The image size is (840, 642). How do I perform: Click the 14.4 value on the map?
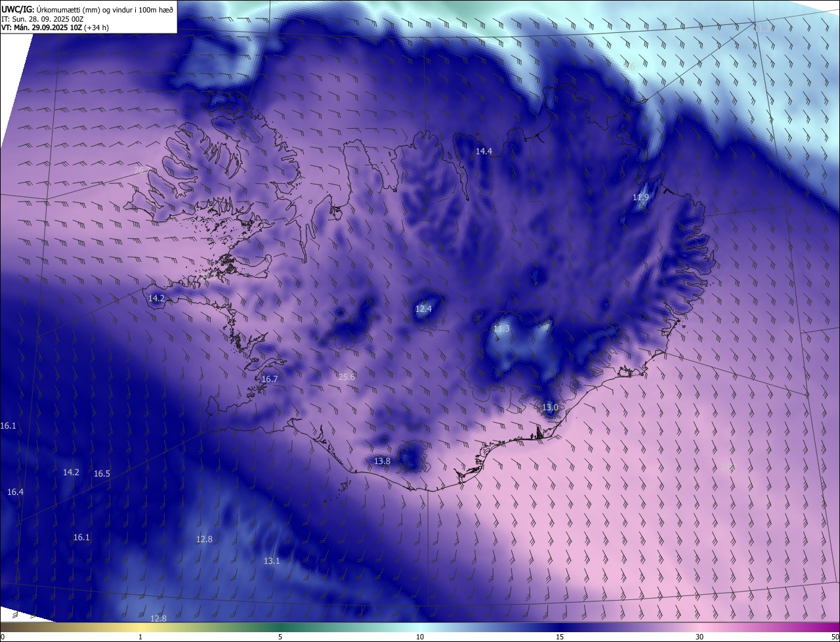click(x=484, y=151)
